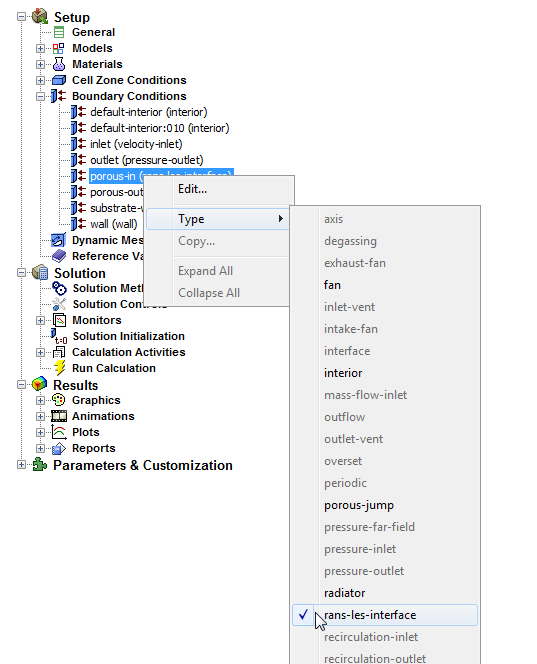Expand the Calculation Activities node
The image size is (537, 664).
pyautogui.click(x=40, y=352)
